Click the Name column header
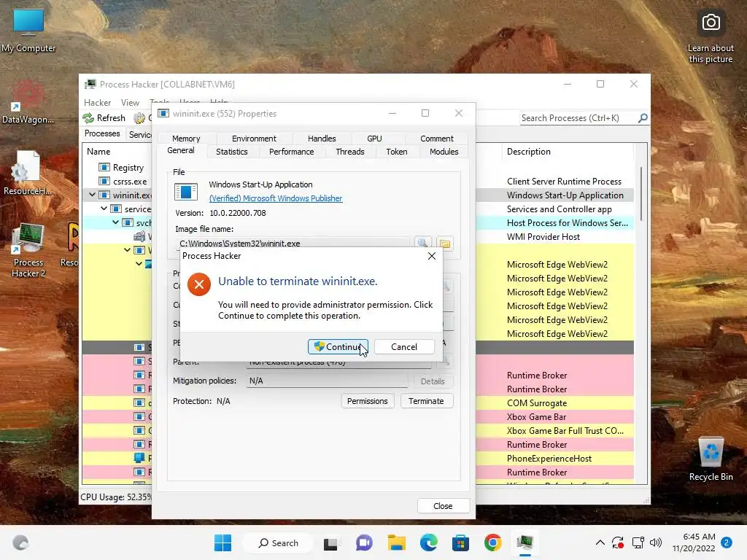Viewport: 747px width, 560px height. (x=98, y=152)
